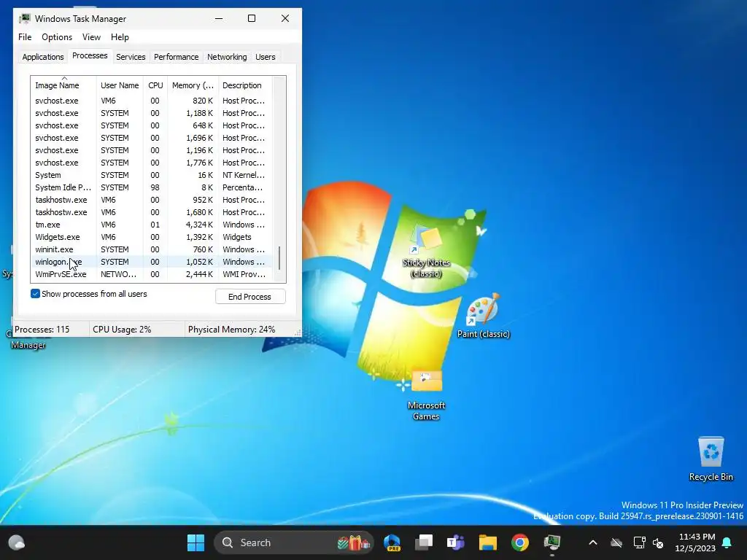Switch to the Applications tab
The height and width of the screenshot is (560, 747).
point(43,57)
